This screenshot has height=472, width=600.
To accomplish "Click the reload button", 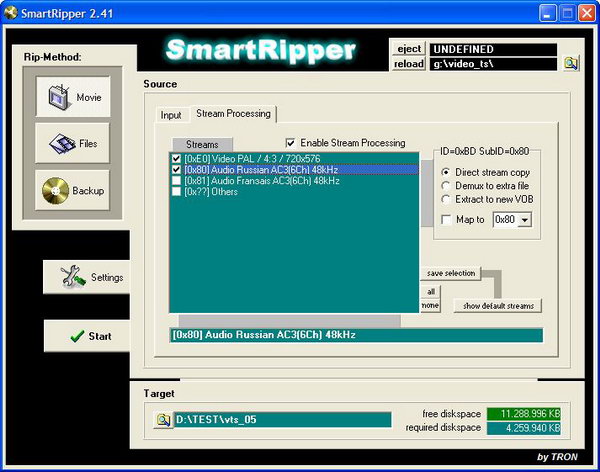I will point(409,64).
